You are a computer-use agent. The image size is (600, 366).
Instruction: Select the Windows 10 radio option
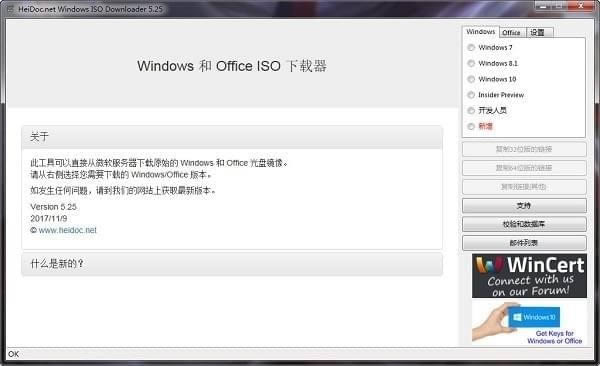[471, 79]
